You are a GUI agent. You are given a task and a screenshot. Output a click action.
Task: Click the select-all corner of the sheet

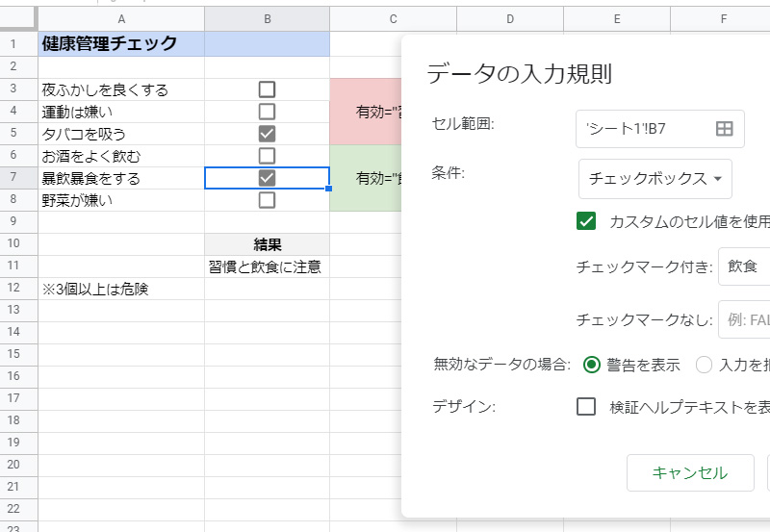pyautogui.click(x=18, y=19)
